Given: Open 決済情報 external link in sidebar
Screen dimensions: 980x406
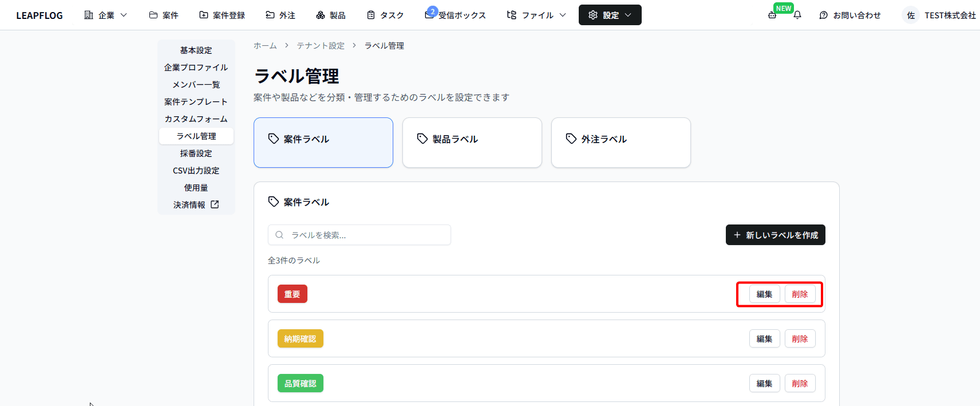Looking at the screenshot, I should [x=196, y=205].
